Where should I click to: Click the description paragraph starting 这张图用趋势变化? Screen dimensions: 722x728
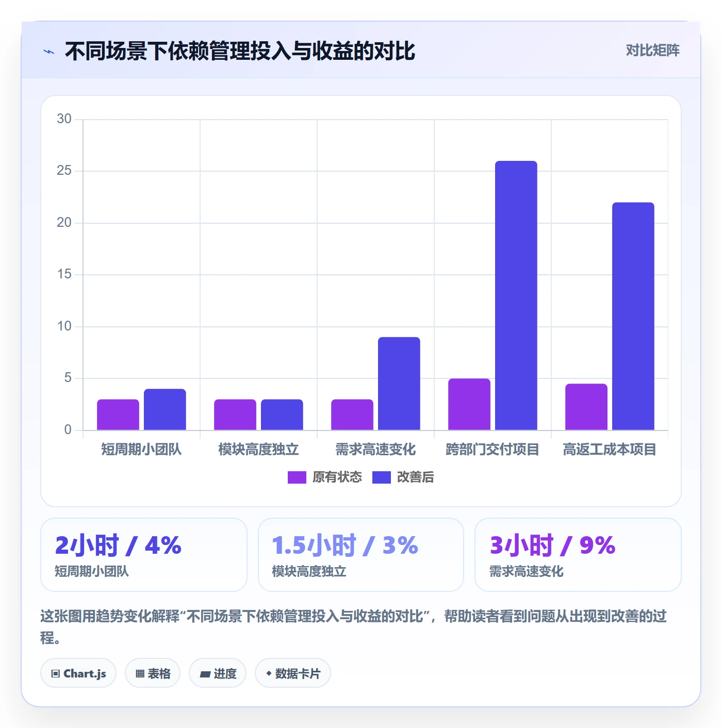click(x=354, y=627)
